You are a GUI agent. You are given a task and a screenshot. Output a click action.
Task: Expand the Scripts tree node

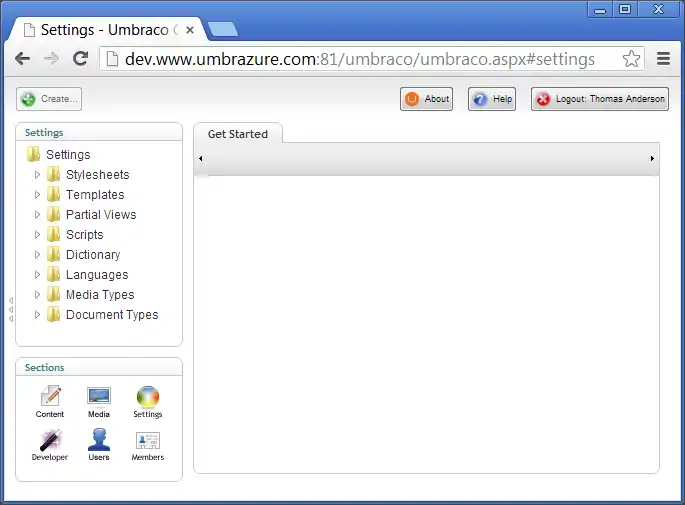(x=37, y=235)
